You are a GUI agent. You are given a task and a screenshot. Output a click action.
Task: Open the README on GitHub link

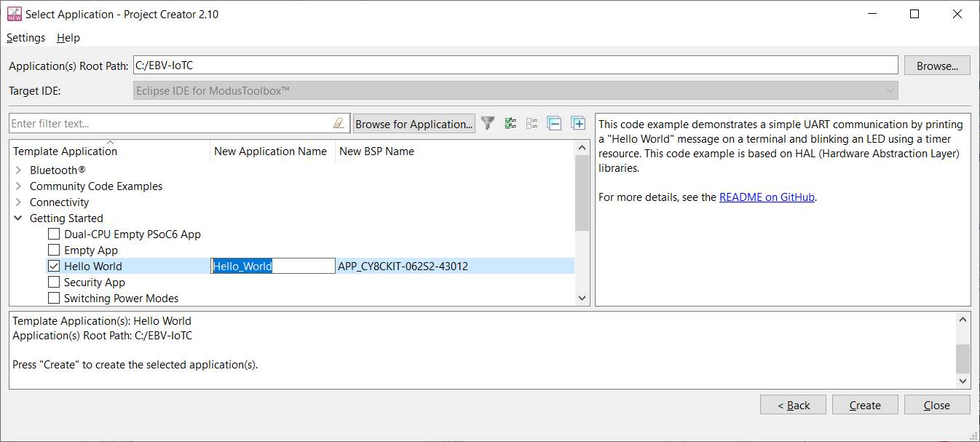click(767, 197)
